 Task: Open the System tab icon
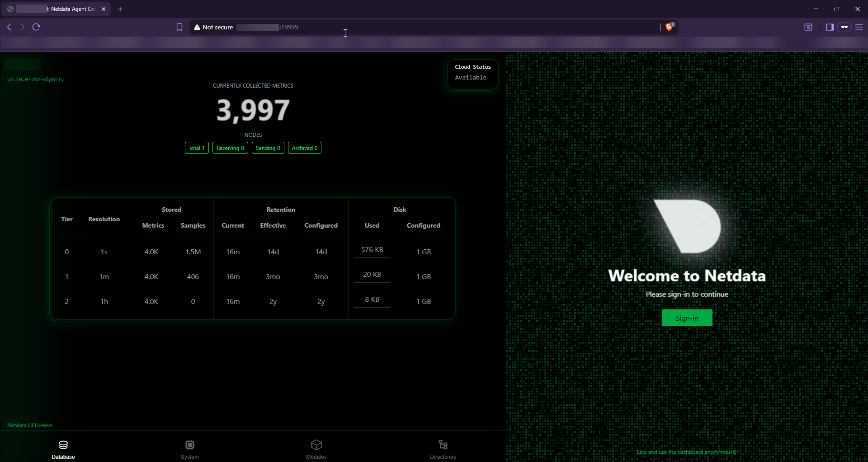(190, 445)
